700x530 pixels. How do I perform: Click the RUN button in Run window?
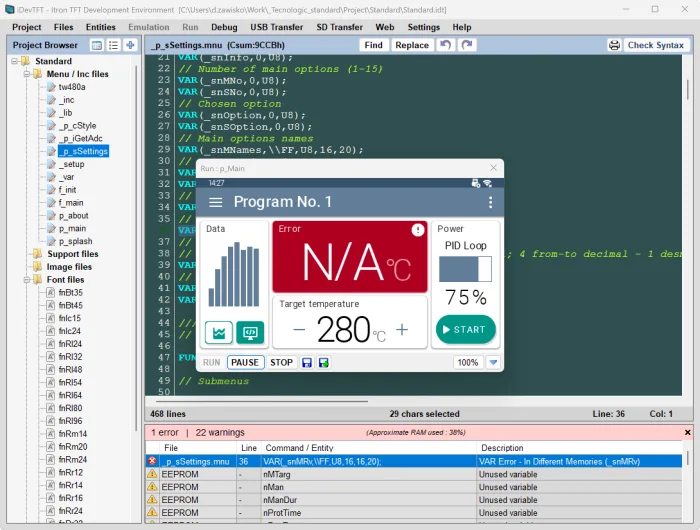coord(211,363)
